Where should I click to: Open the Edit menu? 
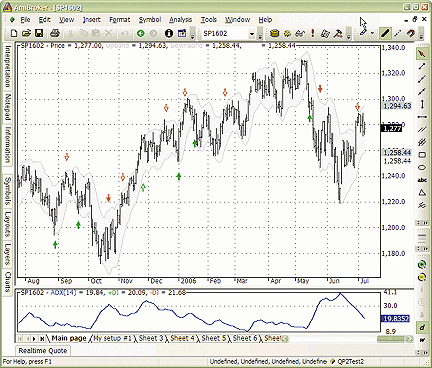44,20
